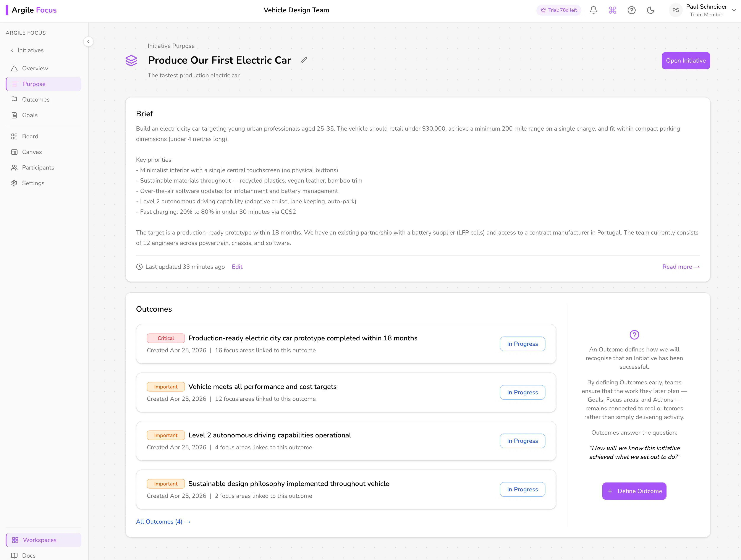Click the Outcomes help circle icon
This screenshot has width=741, height=560.
coord(634,335)
